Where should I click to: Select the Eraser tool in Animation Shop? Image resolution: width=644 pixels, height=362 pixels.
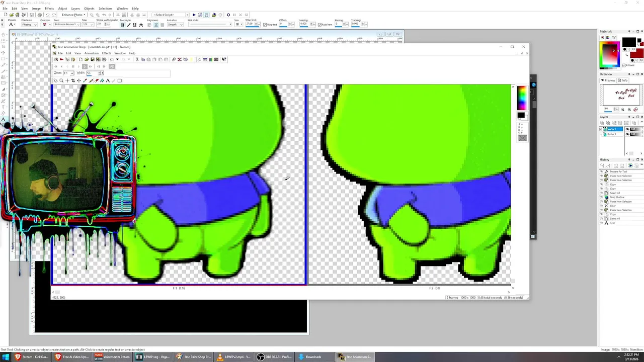point(97,80)
